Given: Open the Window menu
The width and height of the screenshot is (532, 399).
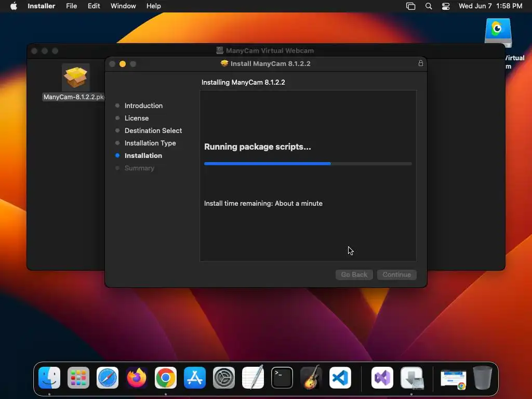Looking at the screenshot, I should [123, 6].
